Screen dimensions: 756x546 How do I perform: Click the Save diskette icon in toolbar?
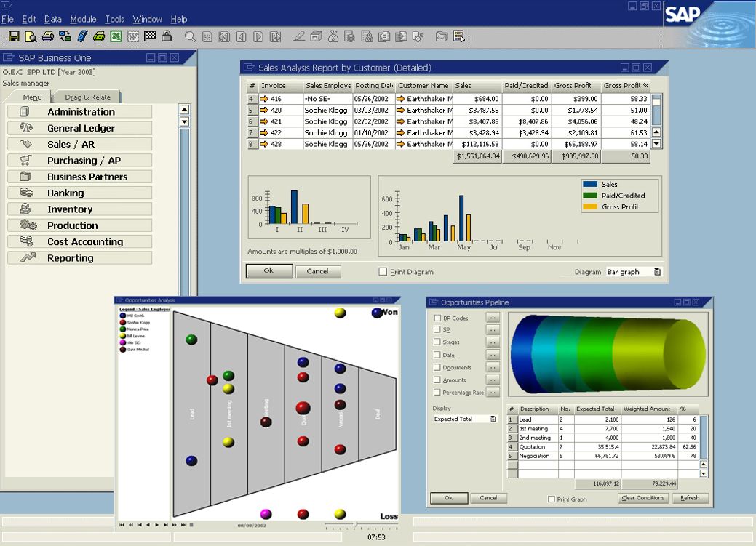coord(14,36)
